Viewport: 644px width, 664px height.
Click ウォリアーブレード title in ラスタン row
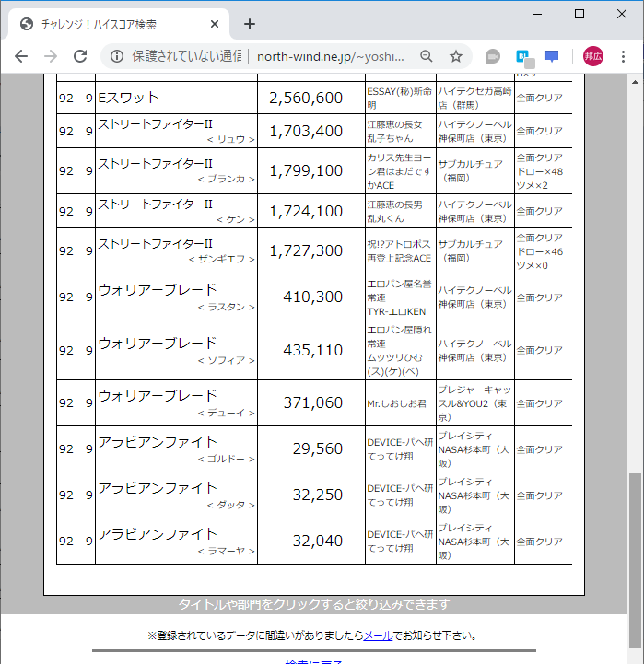158,290
